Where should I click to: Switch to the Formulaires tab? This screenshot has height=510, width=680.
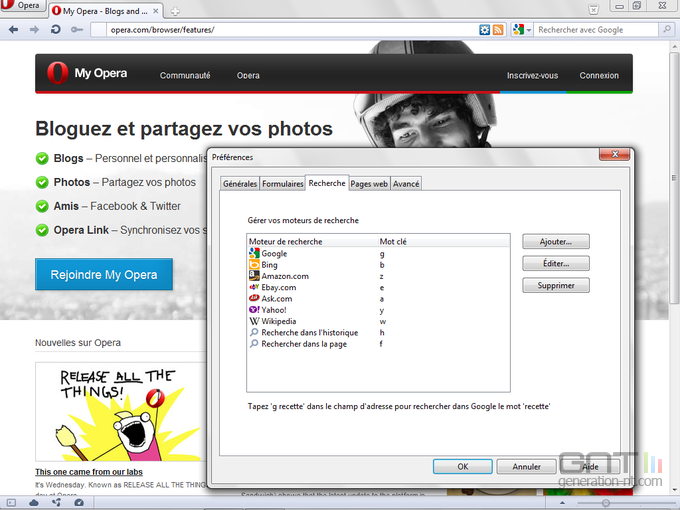(282, 184)
